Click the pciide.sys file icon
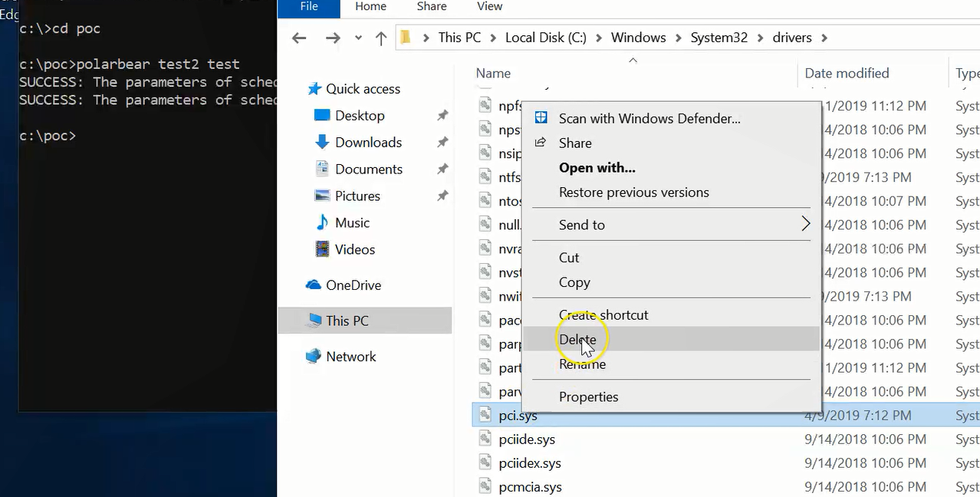This screenshot has height=497, width=980. pos(485,439)
